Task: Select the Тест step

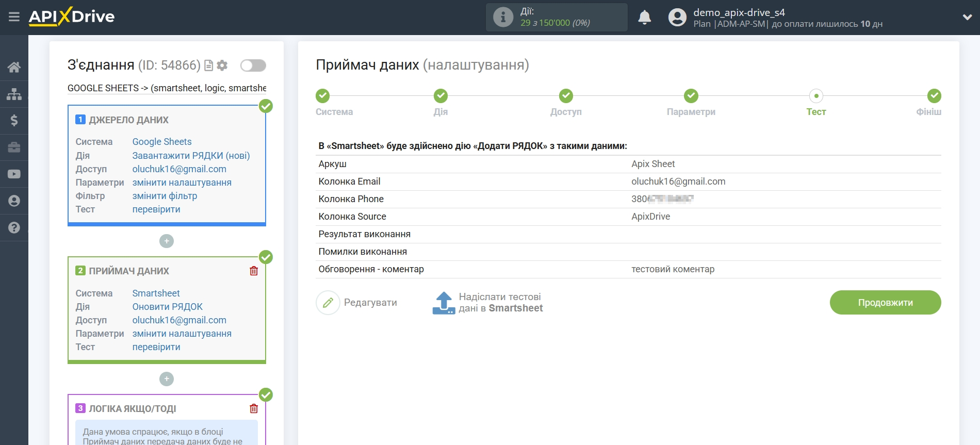Action: [816, 96]
